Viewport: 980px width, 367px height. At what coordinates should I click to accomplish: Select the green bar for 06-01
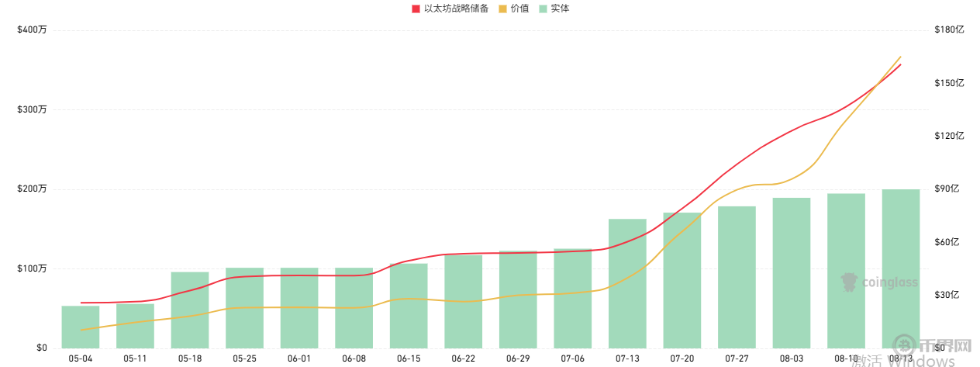click(299, 308)
